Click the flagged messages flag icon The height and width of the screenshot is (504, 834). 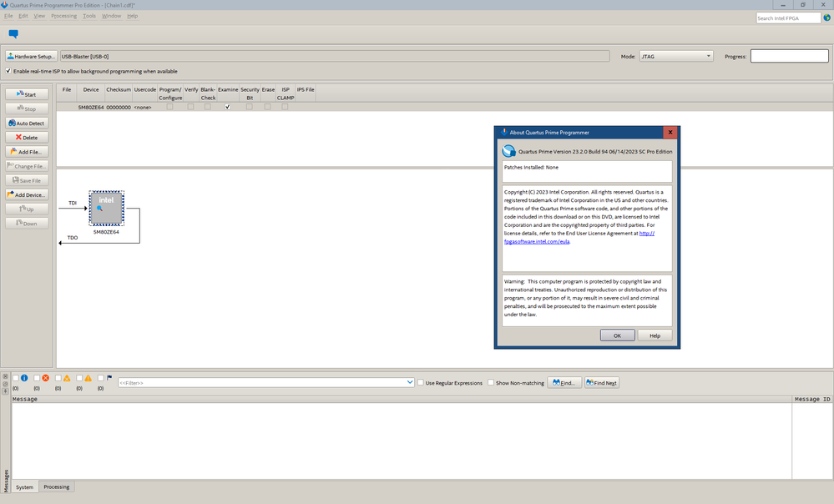[x=109, y=378]
